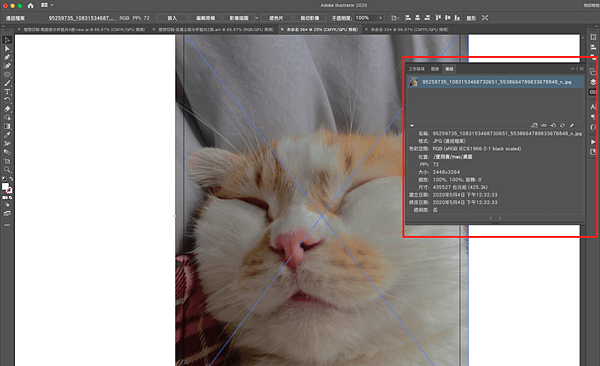Click the Update Link icon
This screenshot has width=600, height=366.
(562, 125)
